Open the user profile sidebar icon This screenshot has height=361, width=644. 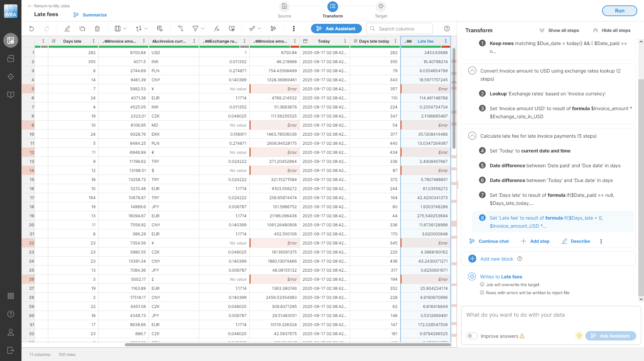tap(11, 332)
